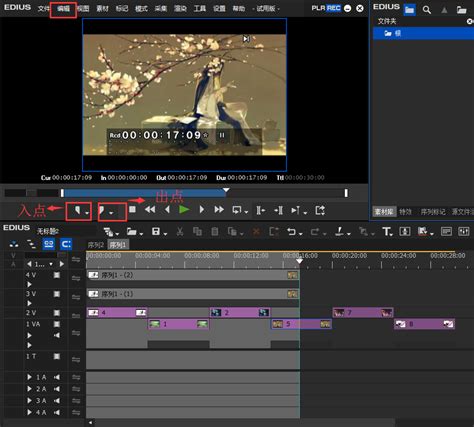Select purple clip 7 on track 2 V

(363, 313)
